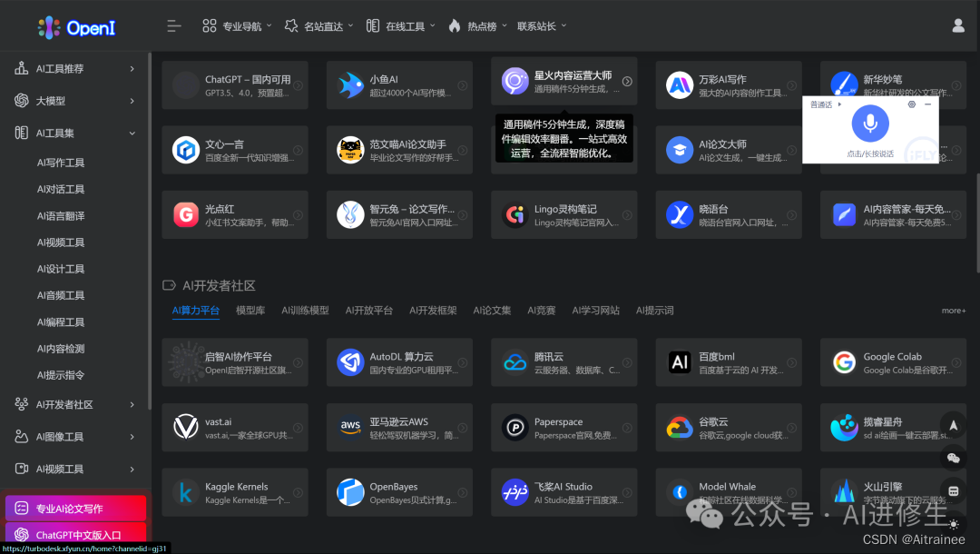980x554 pixels.
Task: Click the vast.ai V logo icon
Action: [186, 428]
